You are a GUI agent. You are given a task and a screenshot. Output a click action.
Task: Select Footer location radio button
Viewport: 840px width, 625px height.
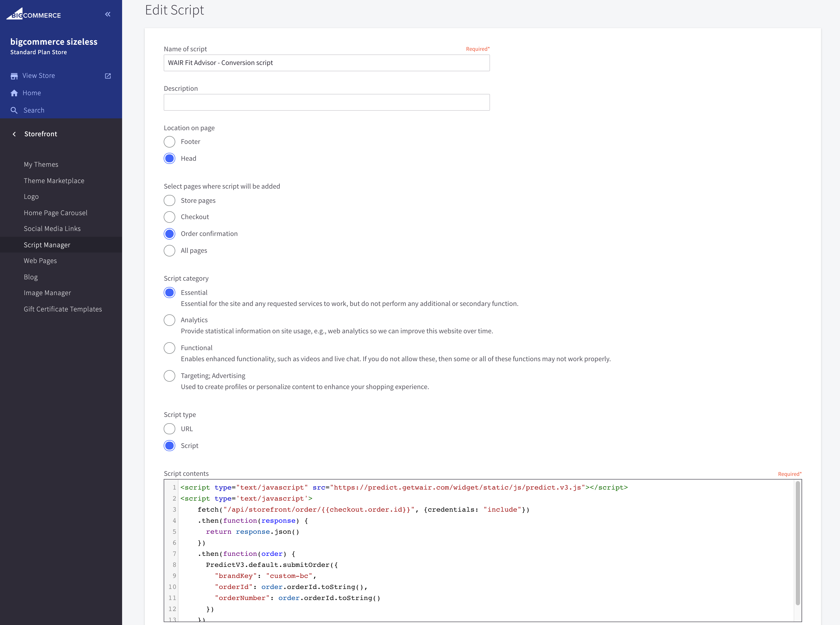coord(169,142)
